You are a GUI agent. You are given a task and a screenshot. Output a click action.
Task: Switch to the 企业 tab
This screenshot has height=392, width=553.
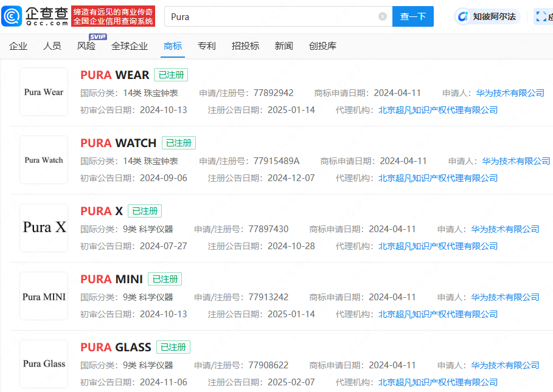[18, 46]
